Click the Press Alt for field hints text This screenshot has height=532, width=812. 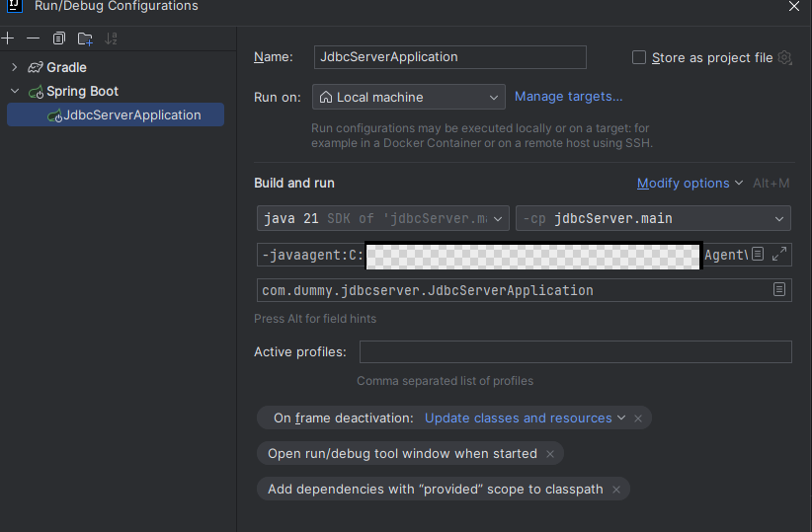(x=315, y=319)
